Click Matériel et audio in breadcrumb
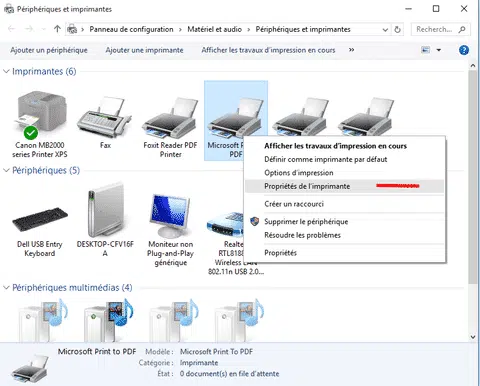The image size is (480, 386). tap(214, 29)
